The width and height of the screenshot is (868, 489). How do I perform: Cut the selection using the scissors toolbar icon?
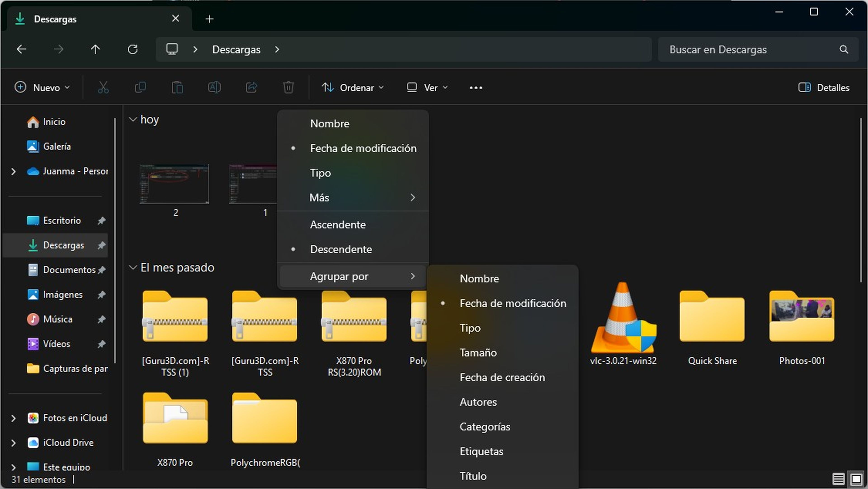coord(104,87)
